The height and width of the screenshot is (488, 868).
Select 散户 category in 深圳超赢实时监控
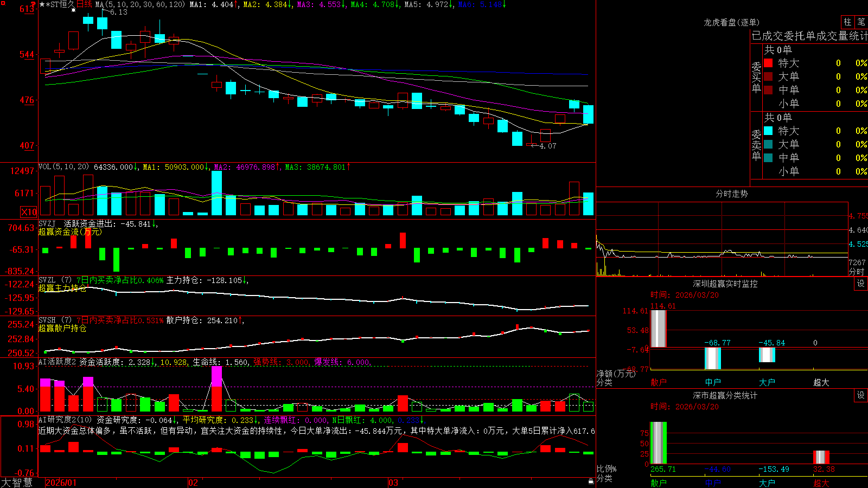pyautogui.click(x=659, y=382)
